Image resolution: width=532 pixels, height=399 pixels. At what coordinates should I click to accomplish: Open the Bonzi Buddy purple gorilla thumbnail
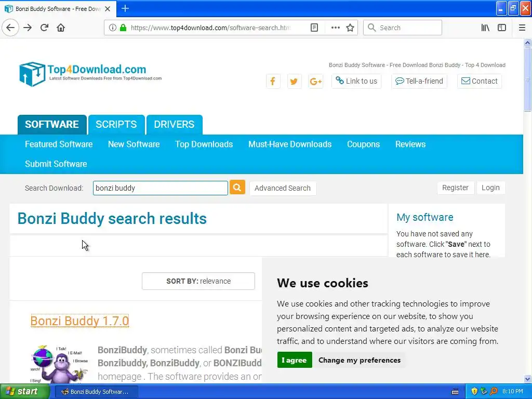pyautogui.click(x=59, y=364)
